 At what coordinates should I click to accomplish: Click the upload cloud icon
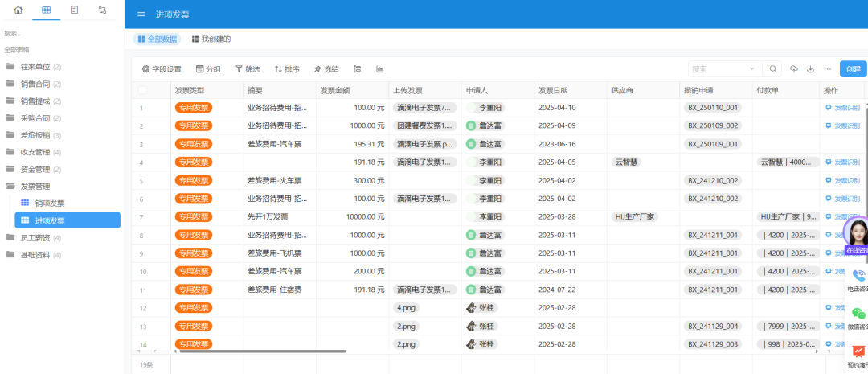(x=794, y=69)
